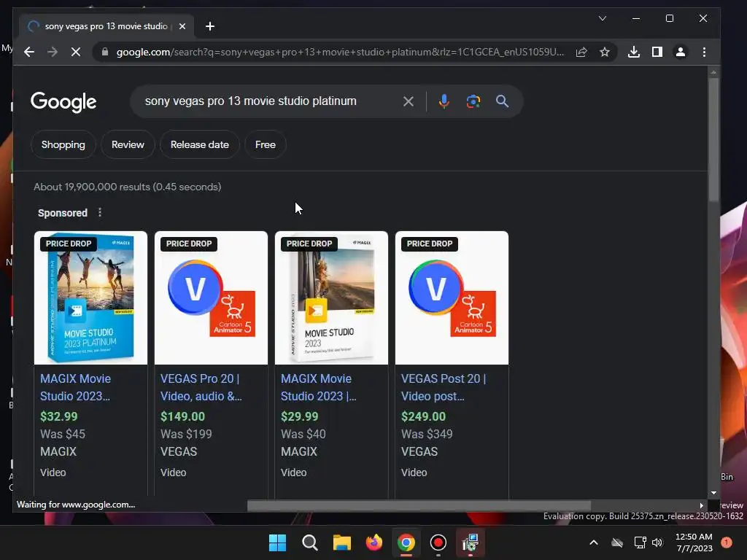Open a new browser tab
Viewport: 747px width, 560px height.
[x=209, y=26]
